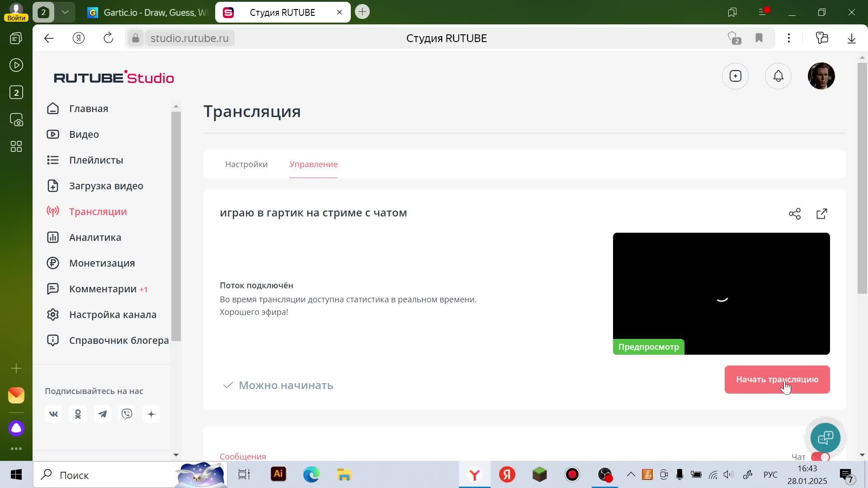
Task: Click Начать трансляцию button
Action: point(777,380)
